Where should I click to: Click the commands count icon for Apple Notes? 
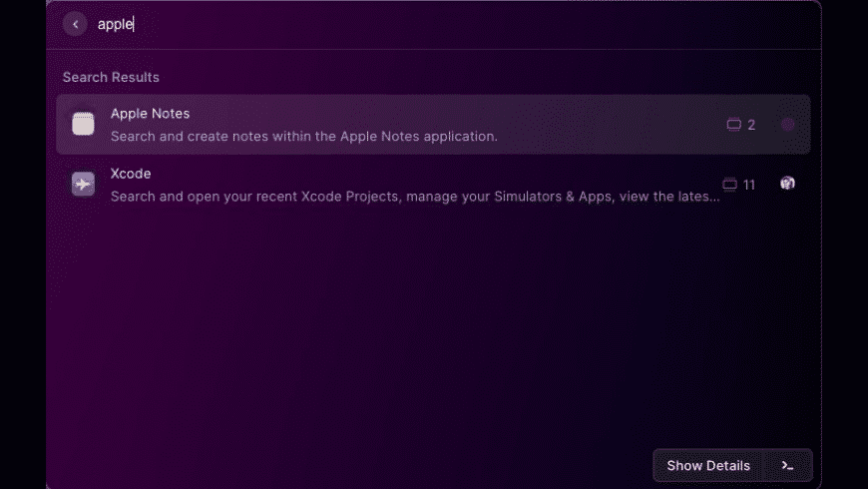point(734,125)
